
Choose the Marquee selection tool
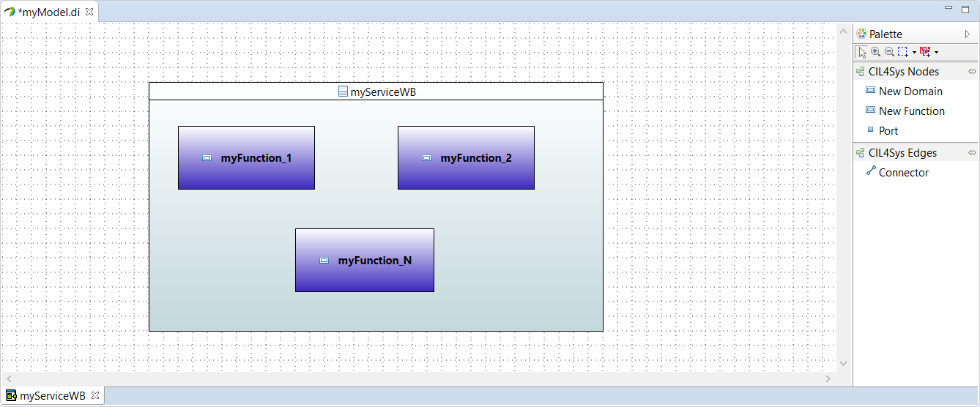tap(903, 52)
